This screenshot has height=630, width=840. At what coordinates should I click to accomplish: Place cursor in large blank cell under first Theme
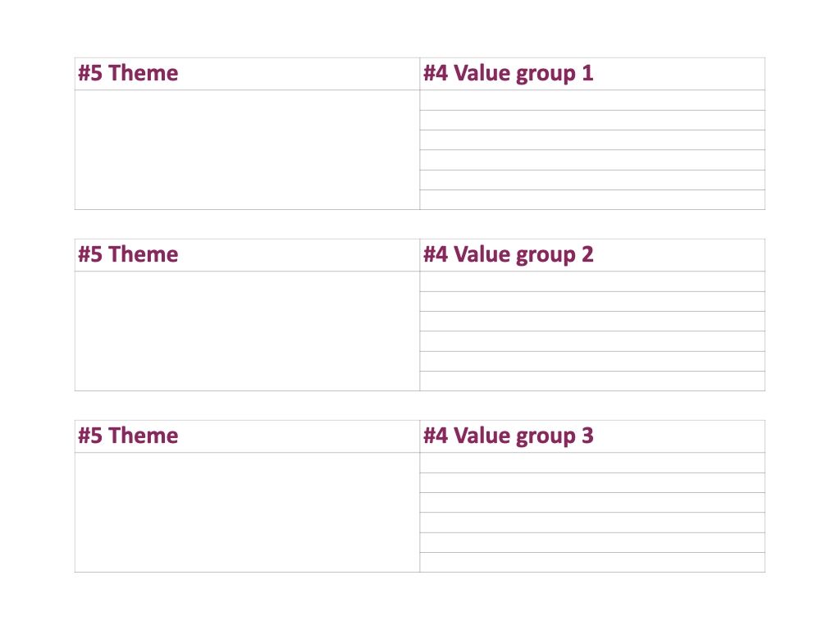click(247, 149)
